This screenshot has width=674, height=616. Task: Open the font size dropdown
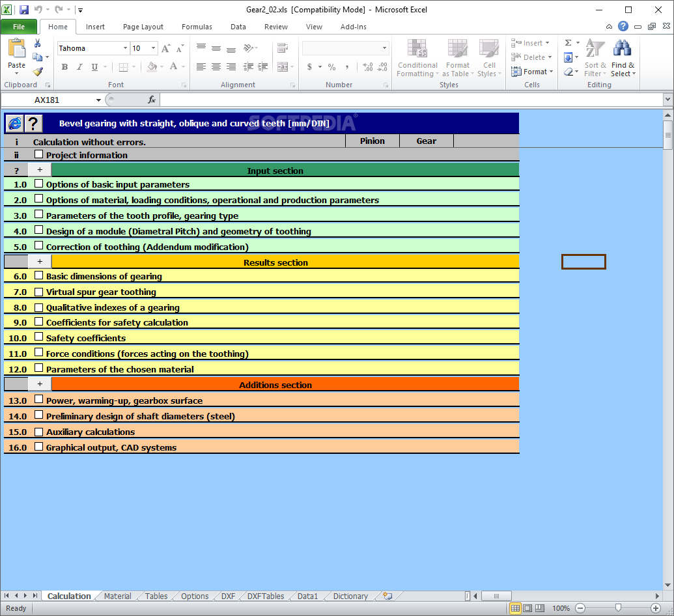point(153,48)
